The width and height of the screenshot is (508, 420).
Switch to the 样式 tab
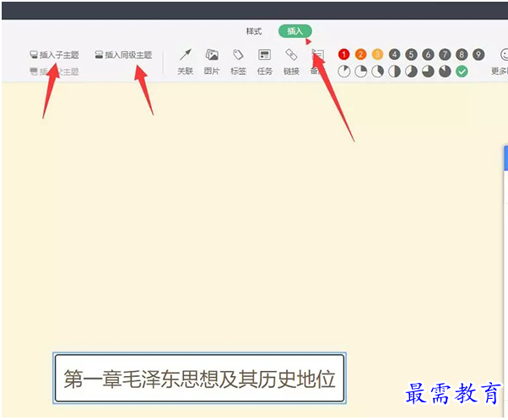(x=254, y=31)
